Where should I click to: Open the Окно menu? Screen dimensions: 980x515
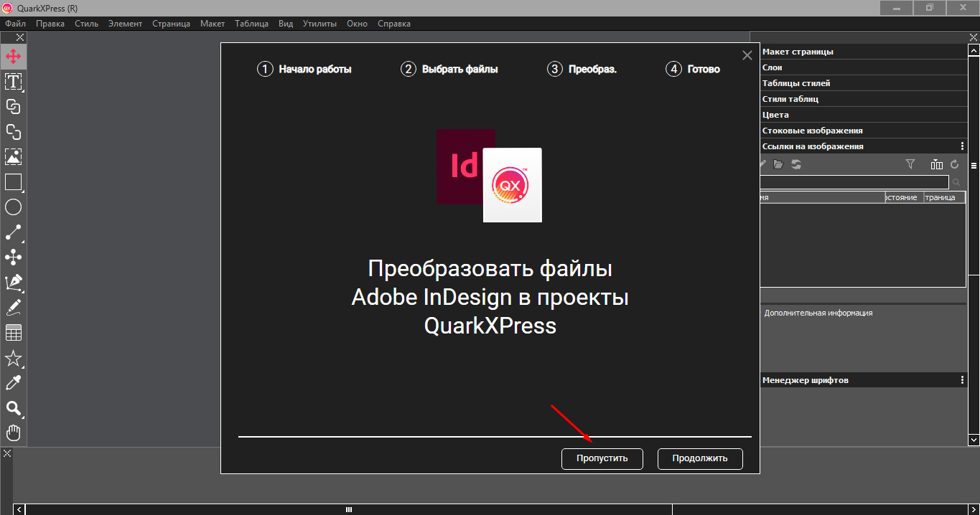click(357, 24)
